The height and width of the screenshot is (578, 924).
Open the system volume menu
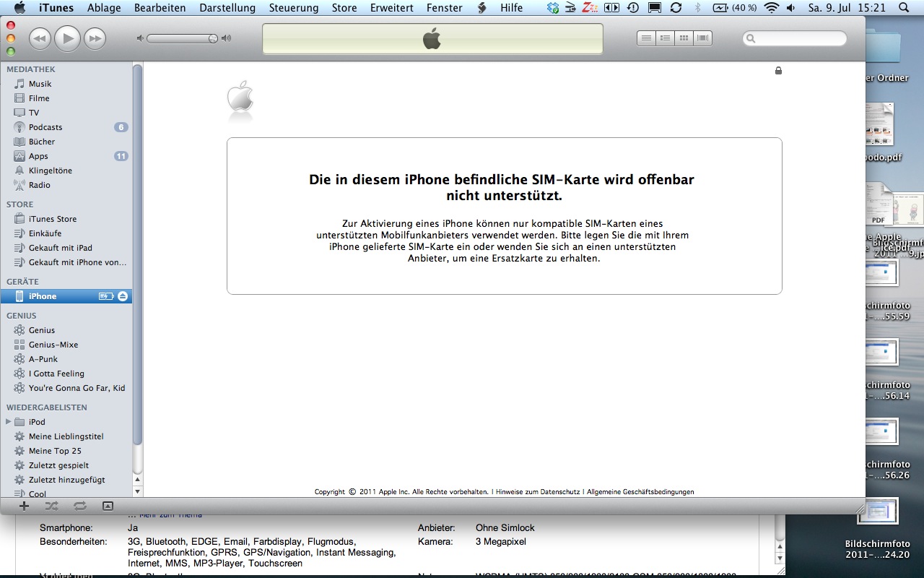coord(791,8)
